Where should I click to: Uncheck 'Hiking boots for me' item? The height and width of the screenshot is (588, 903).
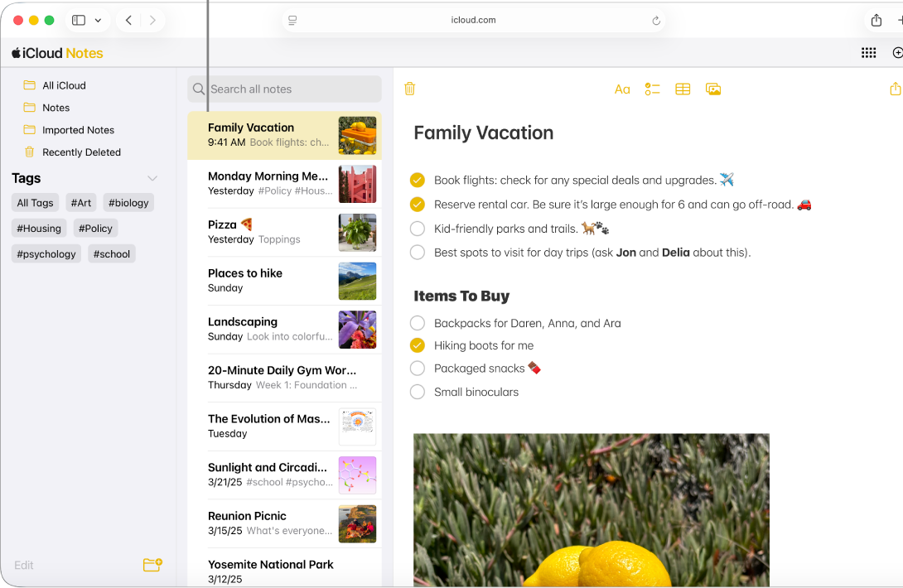418,345
